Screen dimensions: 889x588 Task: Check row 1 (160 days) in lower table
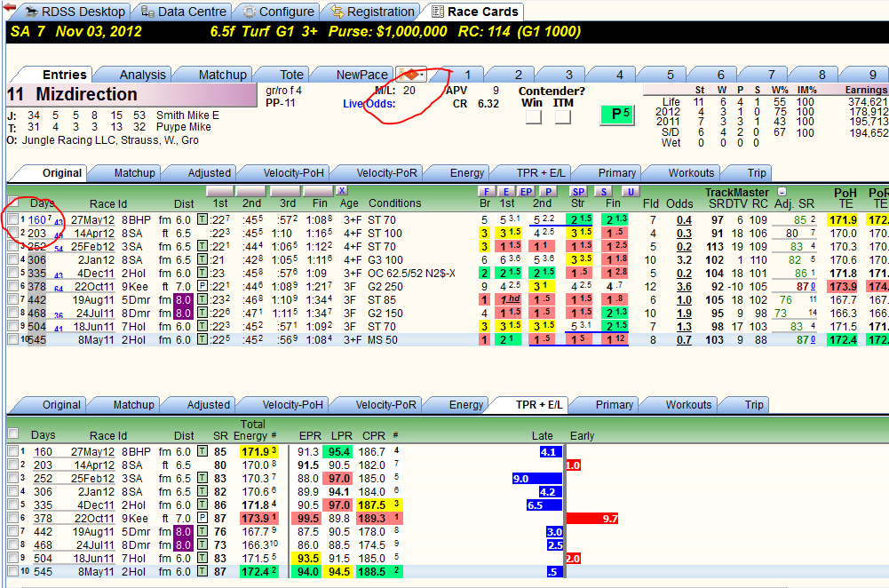point(13,451)
